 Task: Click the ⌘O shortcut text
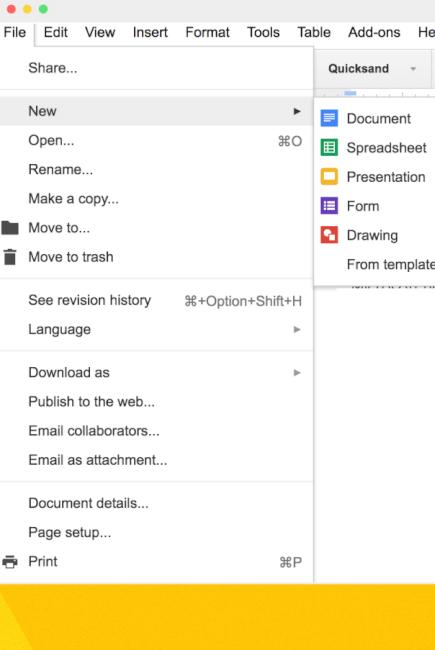point(290,141)
